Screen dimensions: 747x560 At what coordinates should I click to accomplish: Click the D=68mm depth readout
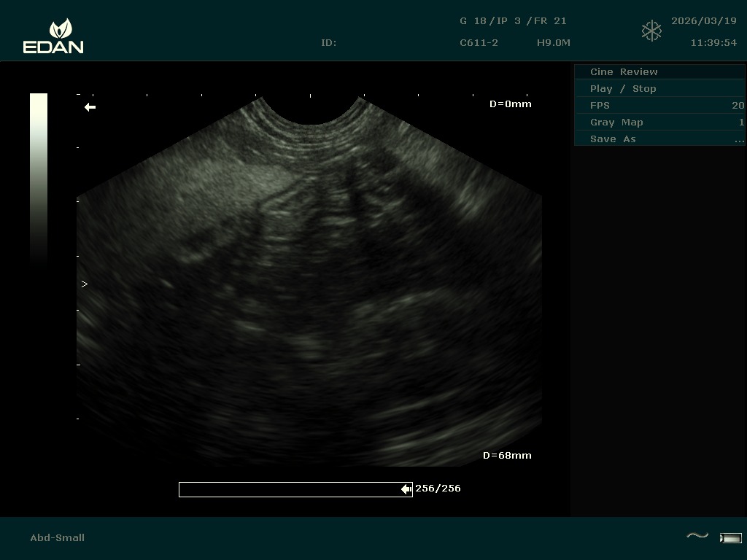coord(507,455)
